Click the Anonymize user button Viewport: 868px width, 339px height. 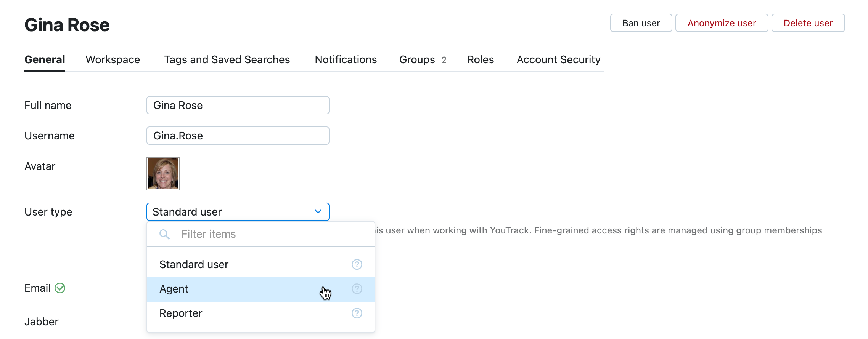[722, 23]
